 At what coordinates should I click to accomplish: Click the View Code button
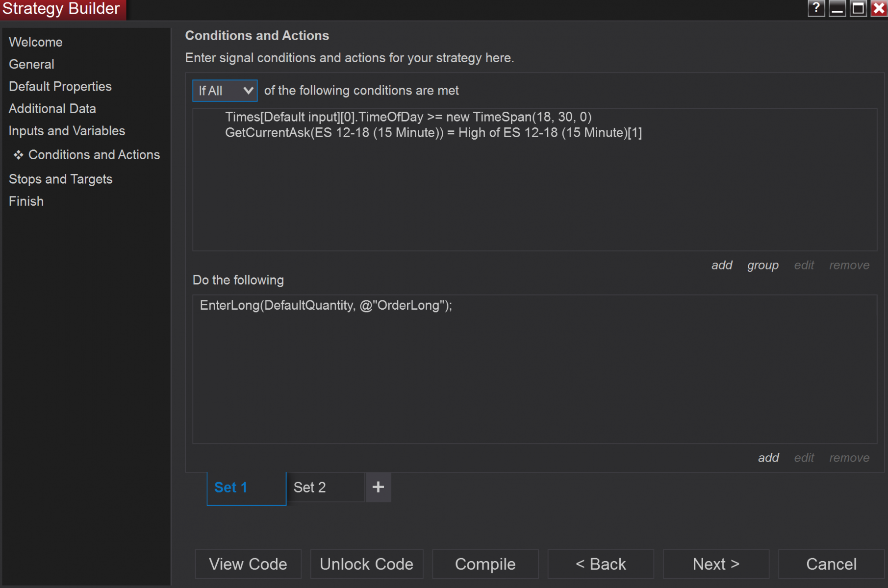[248, 564]
